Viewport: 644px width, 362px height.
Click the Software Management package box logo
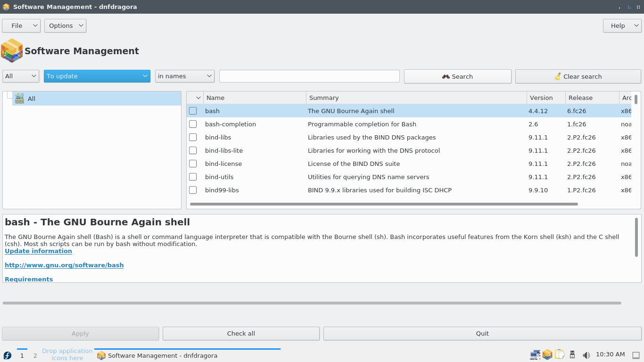[12, 50]
